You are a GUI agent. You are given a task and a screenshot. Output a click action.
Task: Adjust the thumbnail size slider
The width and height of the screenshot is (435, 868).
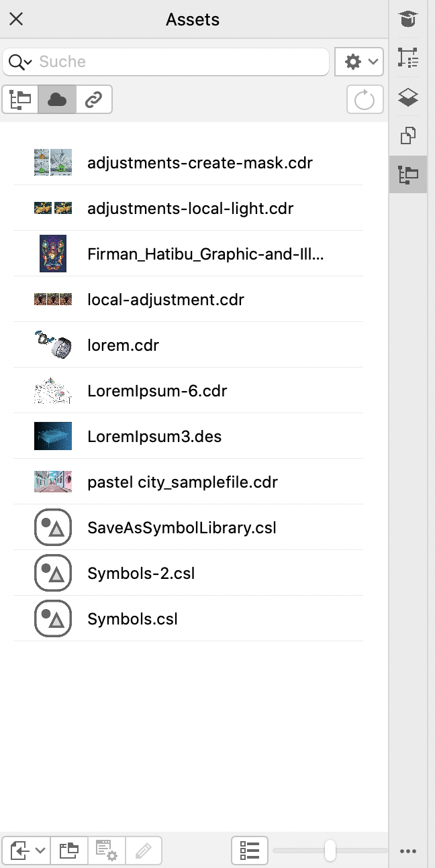tap(330, 851)
